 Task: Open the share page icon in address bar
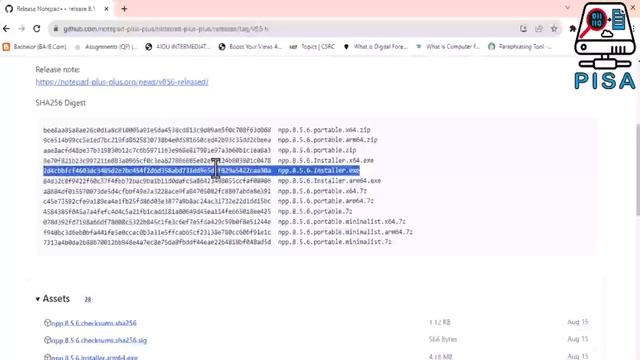click(539, 29)
